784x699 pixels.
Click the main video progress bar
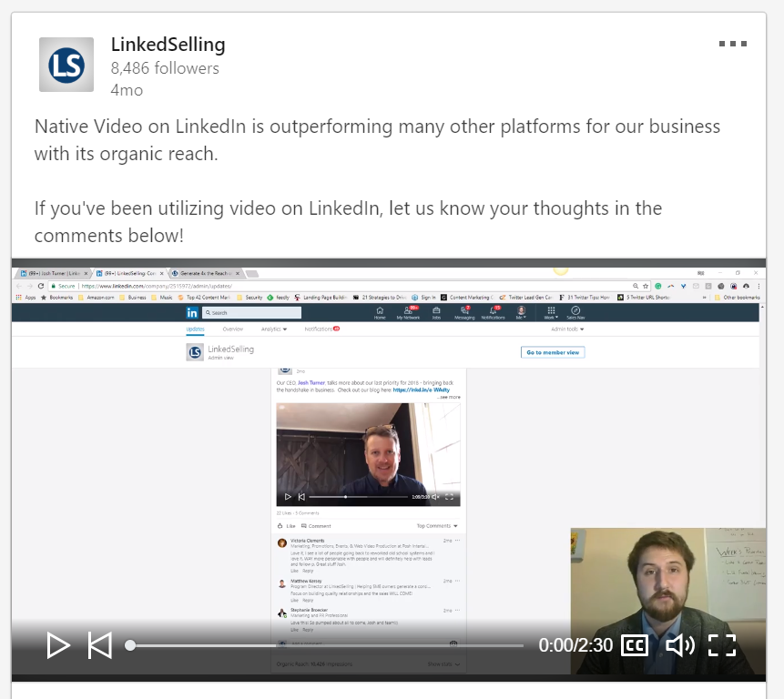point(328,645)
